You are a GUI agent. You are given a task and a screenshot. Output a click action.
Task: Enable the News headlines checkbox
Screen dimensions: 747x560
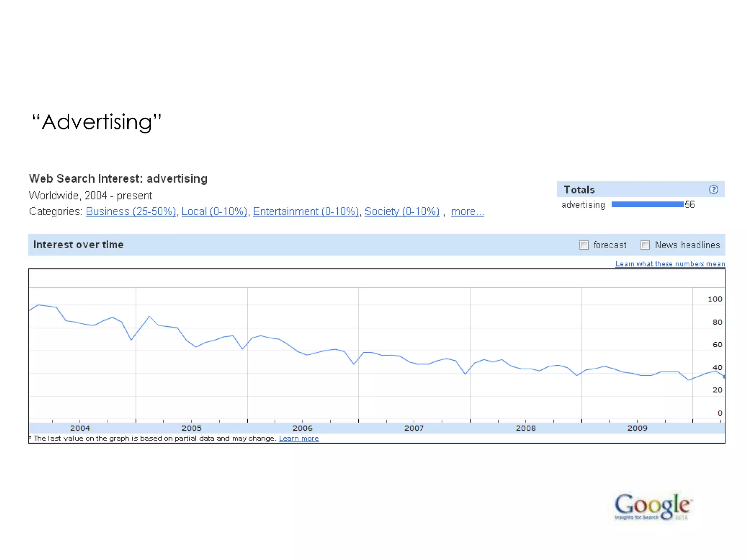pos(645,245)
